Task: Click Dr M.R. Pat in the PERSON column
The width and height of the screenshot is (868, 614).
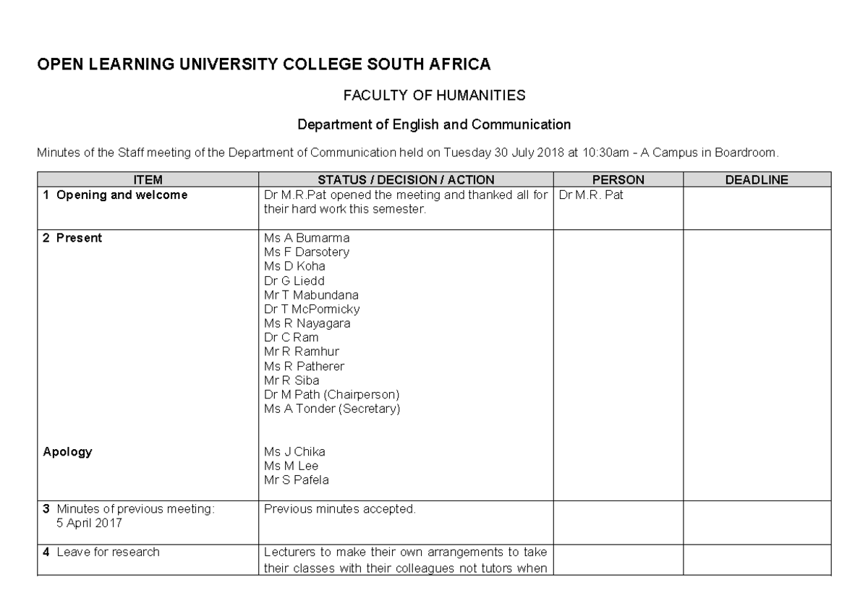Action: 591,195
